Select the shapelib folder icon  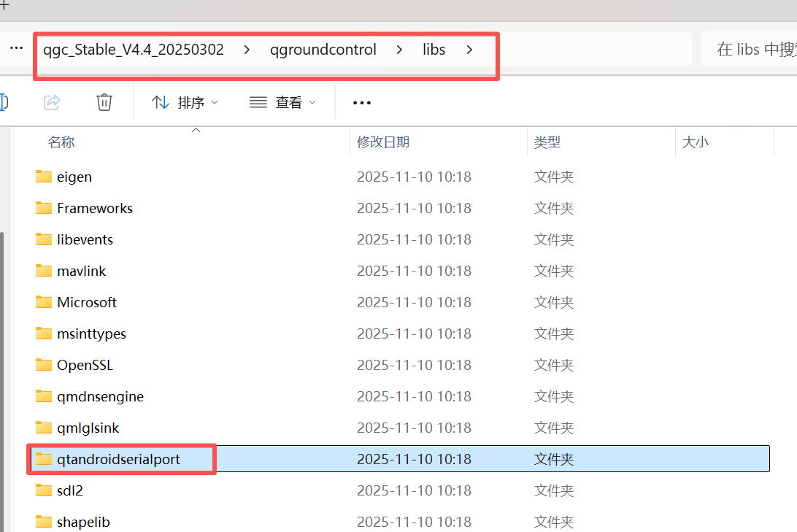pos(44,522)
